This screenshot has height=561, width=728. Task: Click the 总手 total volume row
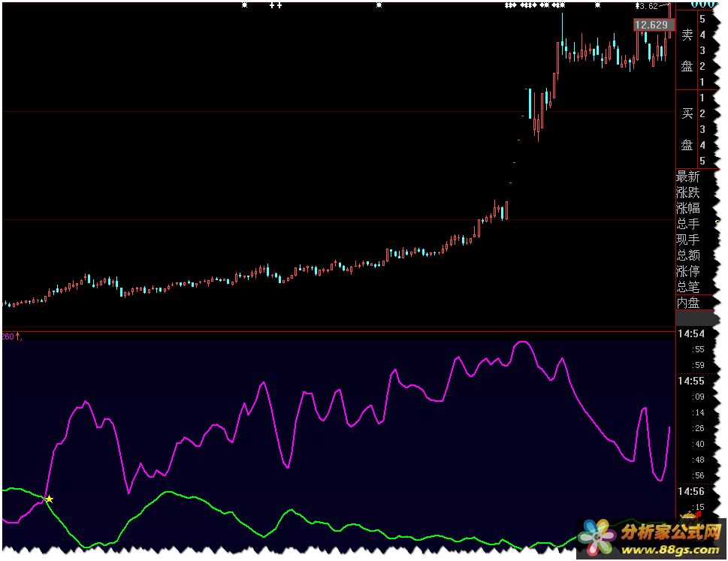688,224
